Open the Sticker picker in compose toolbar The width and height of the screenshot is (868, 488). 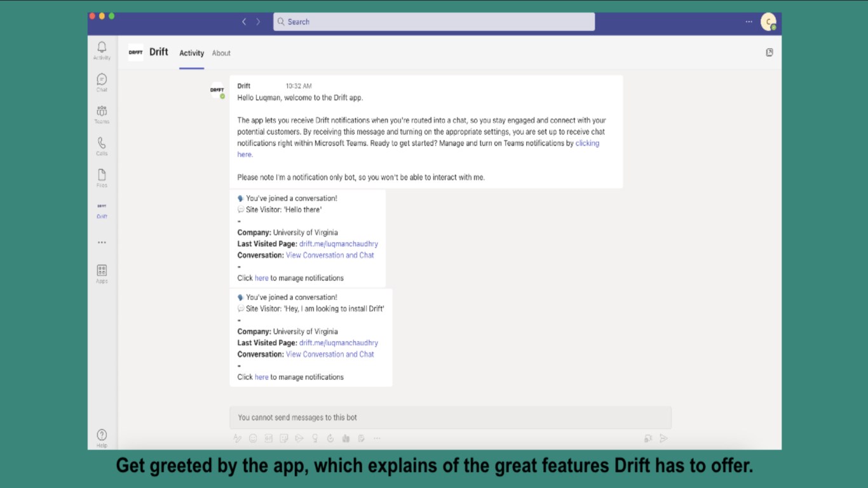click(x=284, y=438)
